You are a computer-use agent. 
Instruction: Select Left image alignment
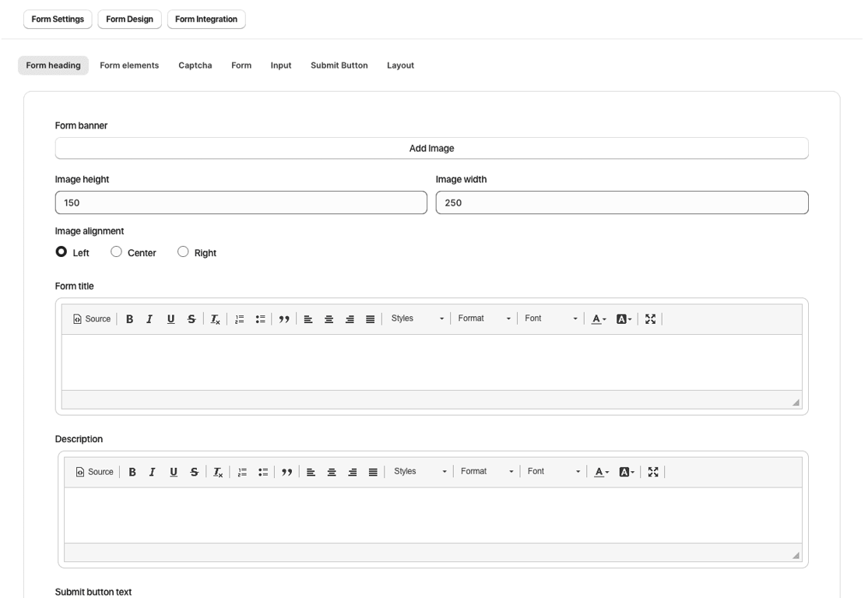click(x=61, y=252)
